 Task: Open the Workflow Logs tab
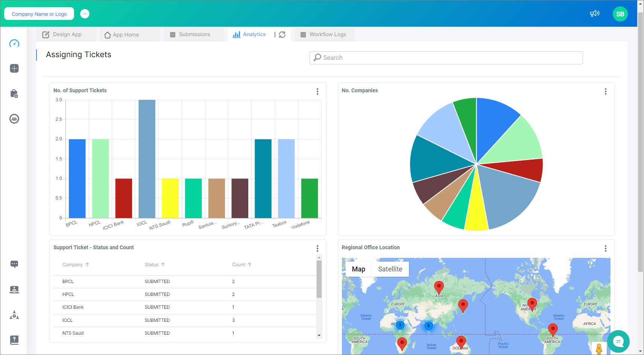pos(324,35)
